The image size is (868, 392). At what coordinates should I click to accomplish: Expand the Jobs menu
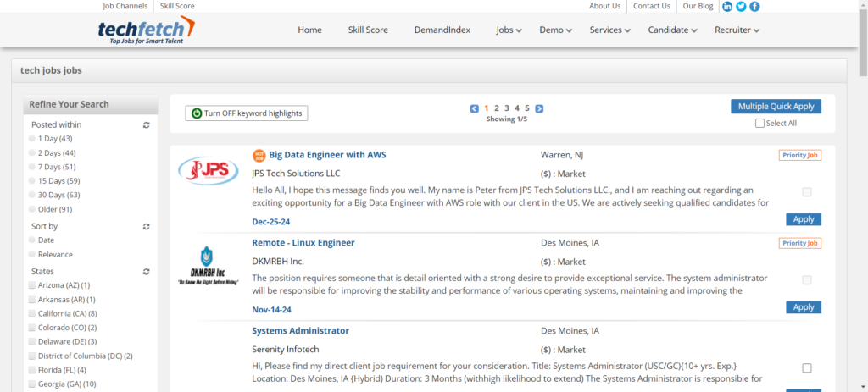click(x=509, y=30)
